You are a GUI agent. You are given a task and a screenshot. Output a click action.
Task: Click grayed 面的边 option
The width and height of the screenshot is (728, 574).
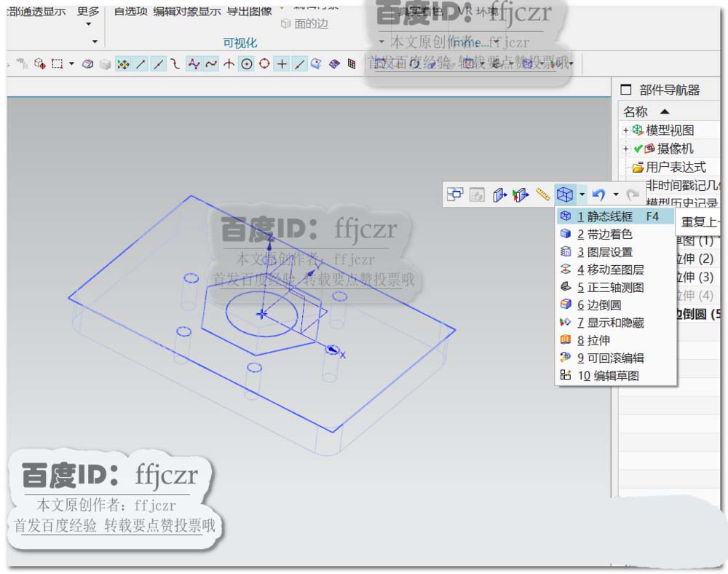click(x=305, y=24)
